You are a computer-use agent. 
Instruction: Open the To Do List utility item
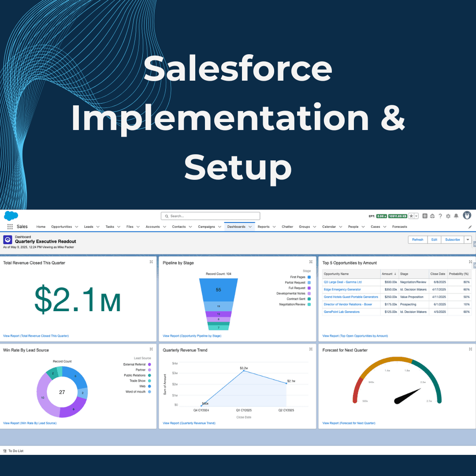click(x=15, y=451)
